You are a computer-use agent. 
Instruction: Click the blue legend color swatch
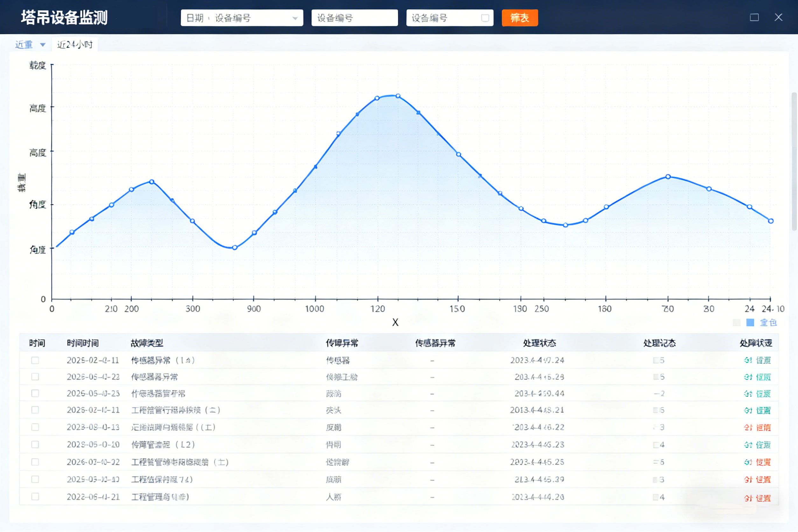(x=750, y=322)
